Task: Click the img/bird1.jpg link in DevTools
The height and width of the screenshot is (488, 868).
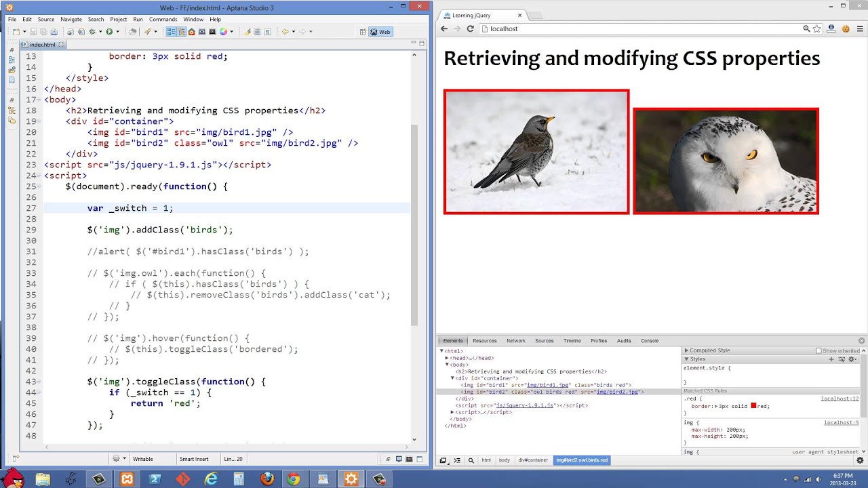Action: coord(548,385)
